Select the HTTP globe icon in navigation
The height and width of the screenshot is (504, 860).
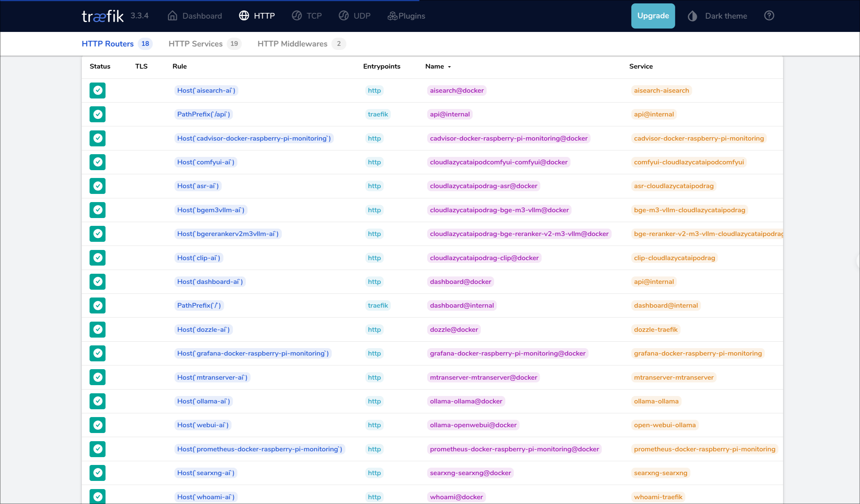click(x=244, y=16)
